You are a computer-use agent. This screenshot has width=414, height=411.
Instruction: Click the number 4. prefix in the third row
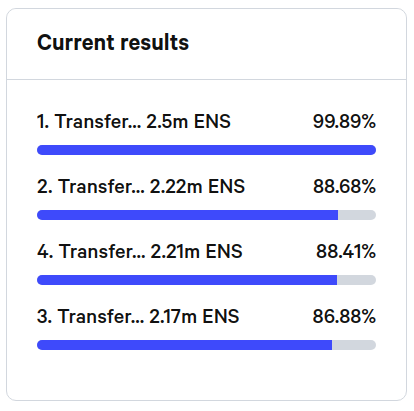[x=45, y=251]
